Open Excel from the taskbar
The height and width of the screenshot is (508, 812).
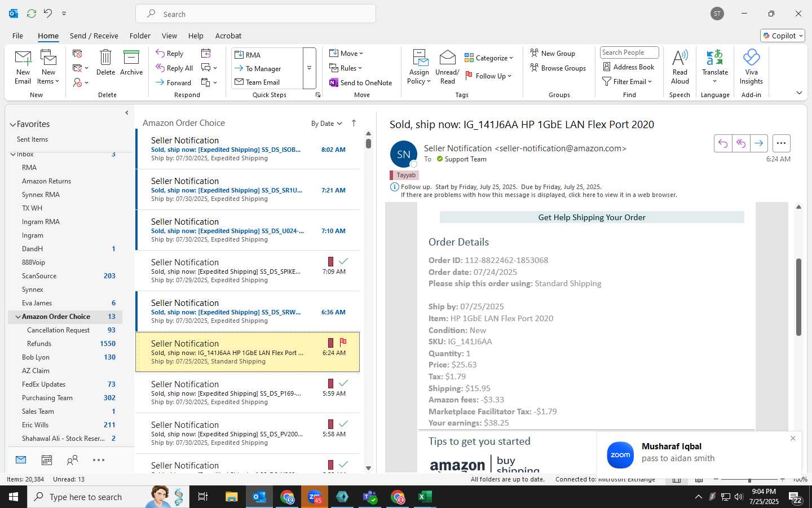(425, 497)
